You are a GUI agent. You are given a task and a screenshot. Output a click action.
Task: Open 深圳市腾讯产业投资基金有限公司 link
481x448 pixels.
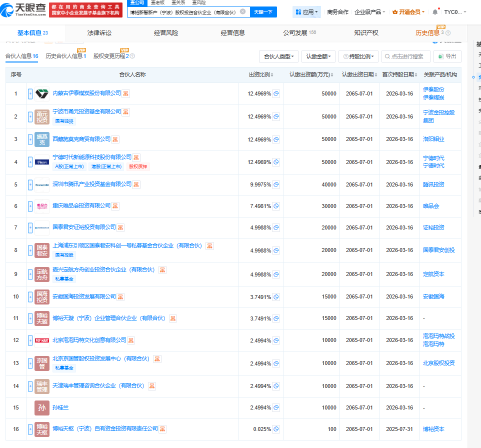click(91, 184)
